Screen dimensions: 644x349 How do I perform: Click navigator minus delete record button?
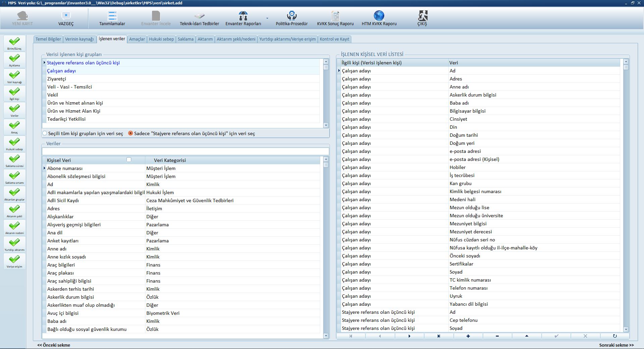[497, 336]
